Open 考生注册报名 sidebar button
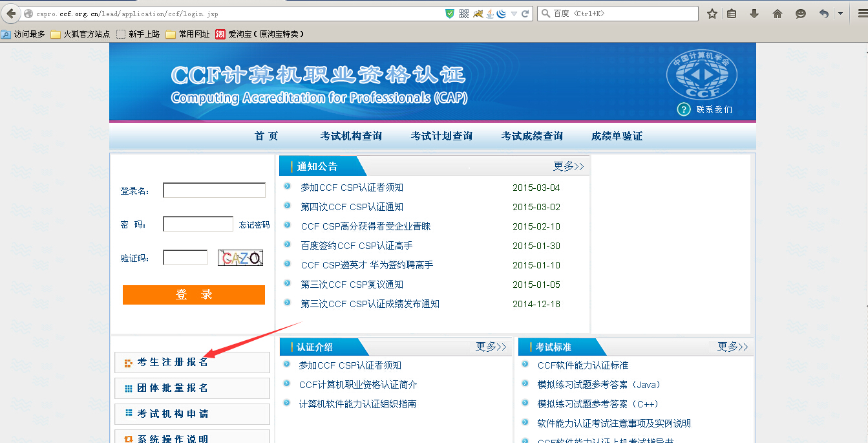868x443 pixels. [192, 362]
